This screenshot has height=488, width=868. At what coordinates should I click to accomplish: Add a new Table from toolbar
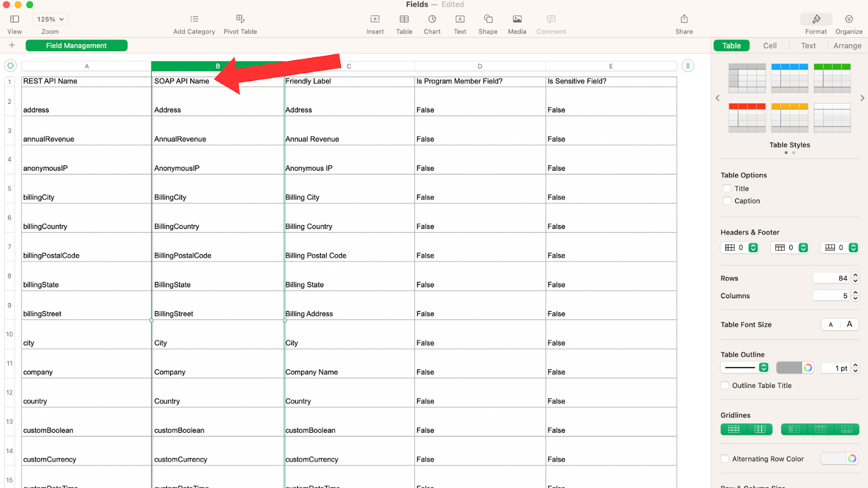click(x=404, y=20)
